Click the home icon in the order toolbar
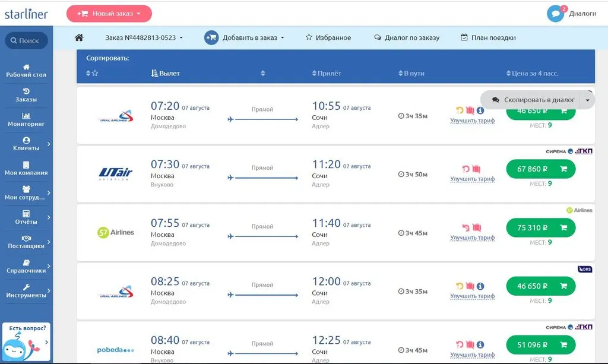Image resolution: width=608 pixels, height=364 pixels. [79, 37]
